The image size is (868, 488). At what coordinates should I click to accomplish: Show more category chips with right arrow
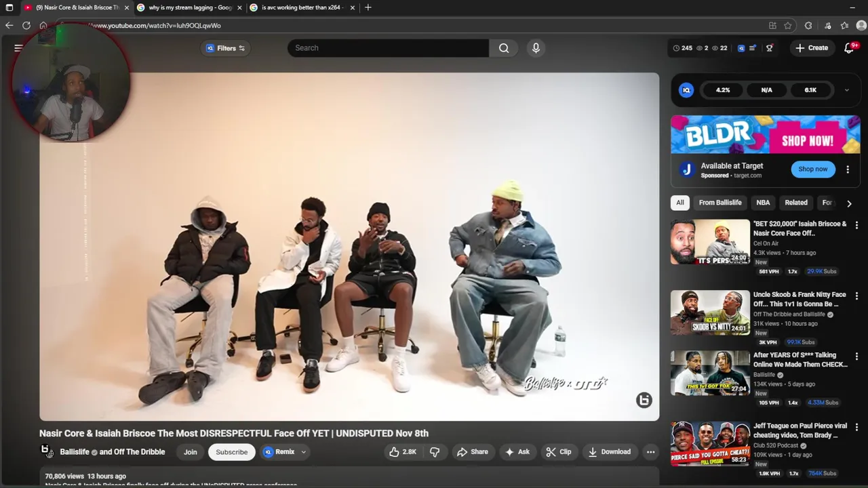pos(849,203)
